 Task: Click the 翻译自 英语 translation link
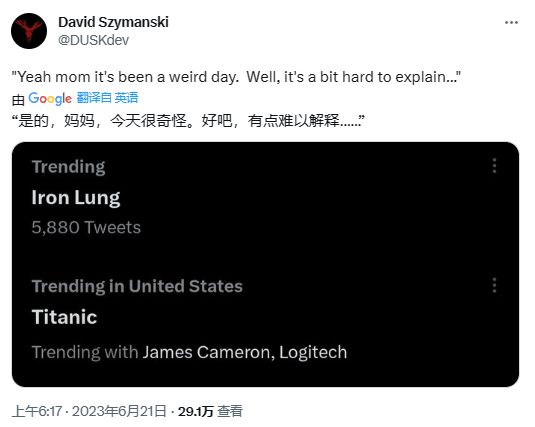pyautogui.click(x=107, y=98)
